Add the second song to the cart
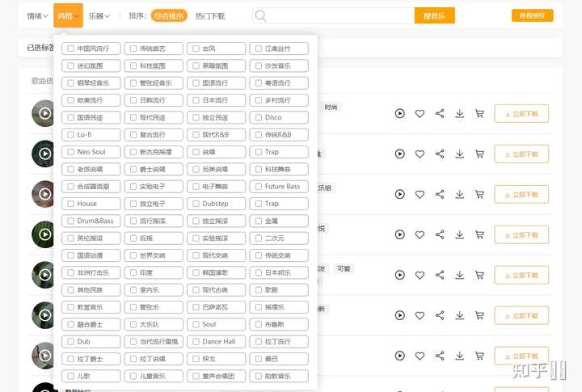The image size is (582, 392). click(x=479, y=154)
